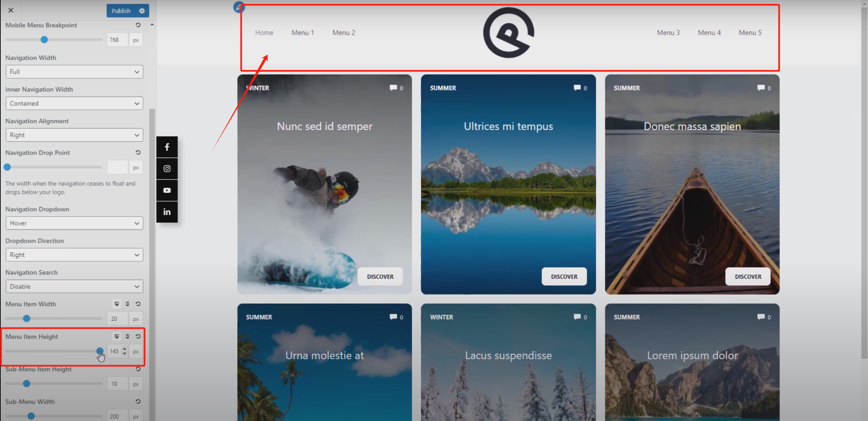
Task: Reset Mobile Menu Breakpoint value
Action: click(x=138, y=25)
